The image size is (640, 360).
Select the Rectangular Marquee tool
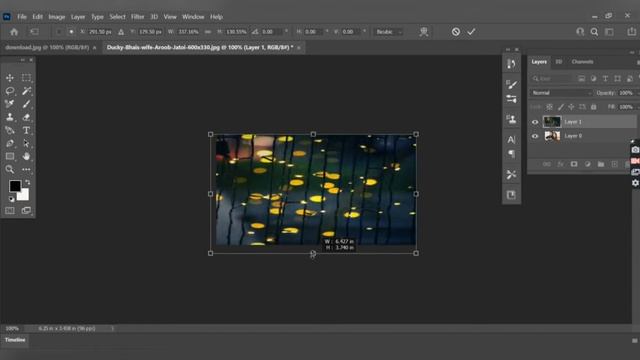pyautogui.click(x=26, y=78)
